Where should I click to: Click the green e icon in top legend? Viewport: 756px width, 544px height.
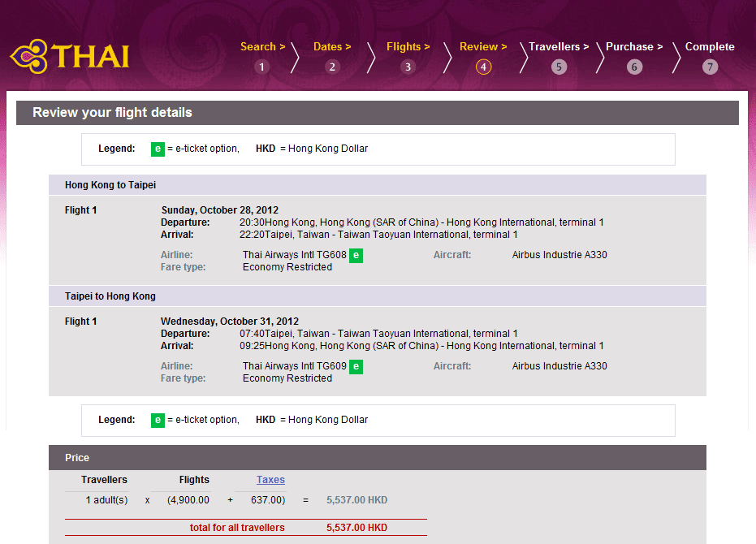(x=158, y=149)
